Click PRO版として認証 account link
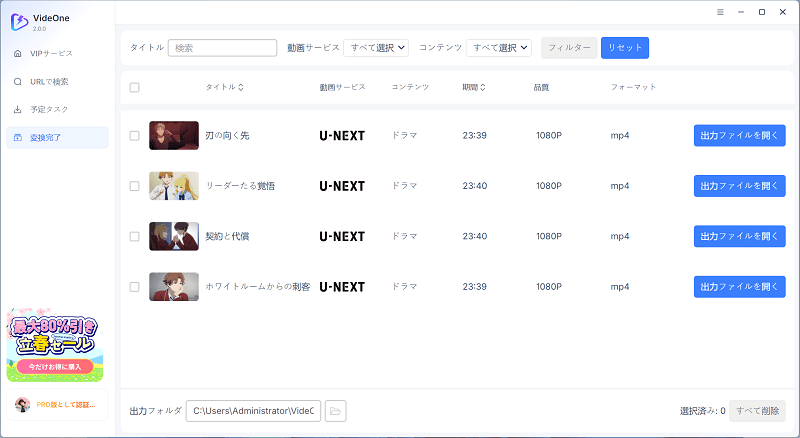The height and width of the screenshot is (438, 800). pyautogui.click(x=66, y=405)
